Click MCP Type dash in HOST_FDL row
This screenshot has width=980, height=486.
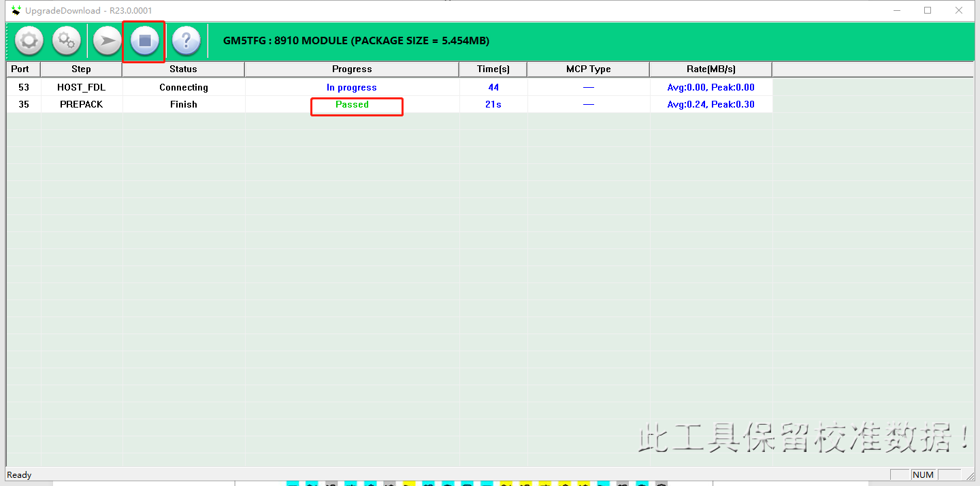click(589, 87)
